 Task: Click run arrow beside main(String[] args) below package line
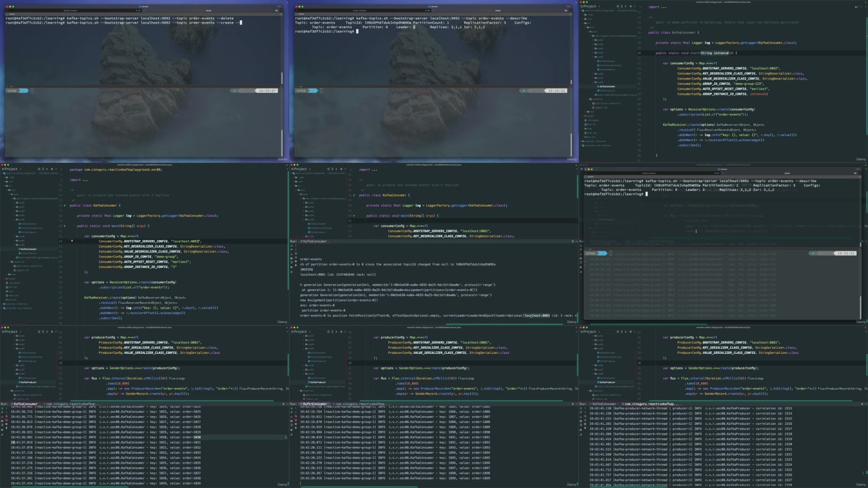pyautogui.click(x=65, y=226)
